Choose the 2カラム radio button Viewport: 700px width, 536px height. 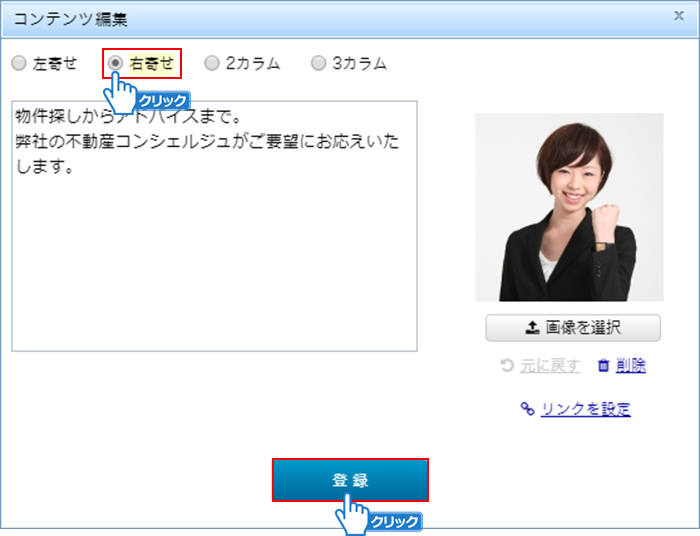211,64
